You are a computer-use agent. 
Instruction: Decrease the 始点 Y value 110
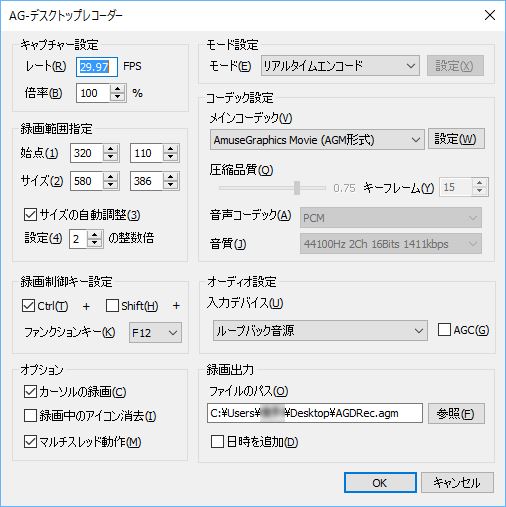171,157
